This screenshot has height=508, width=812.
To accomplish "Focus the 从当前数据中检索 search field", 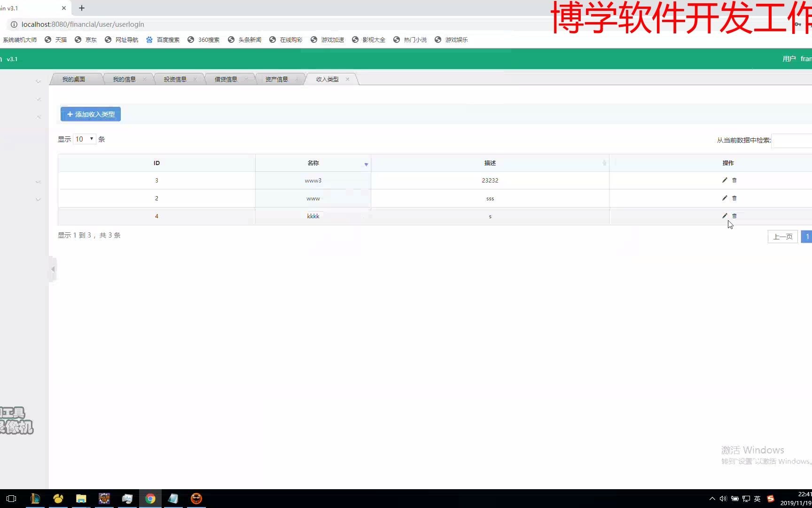I will tap(792, 140).
